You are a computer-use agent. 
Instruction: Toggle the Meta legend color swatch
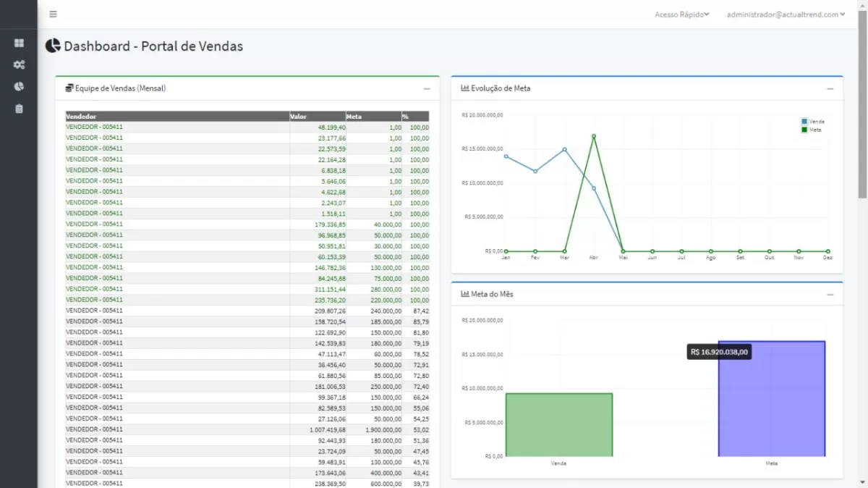click(804, 130)
